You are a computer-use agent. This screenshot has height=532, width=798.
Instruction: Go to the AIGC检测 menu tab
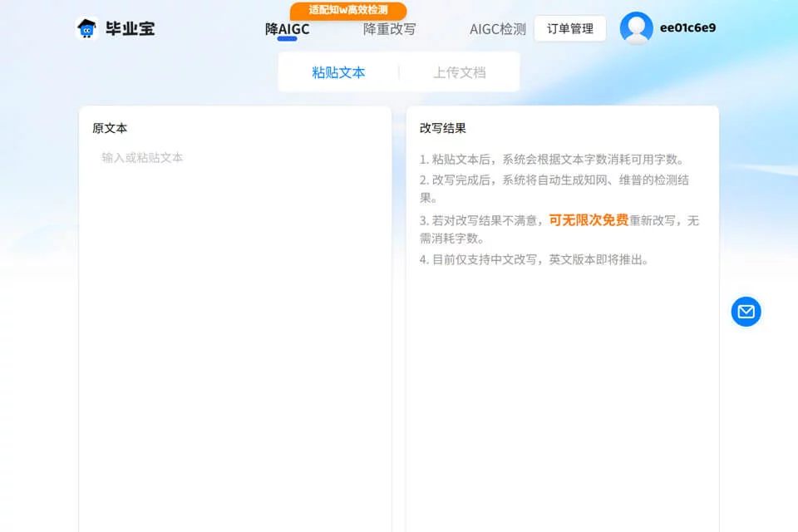point(498,29)
